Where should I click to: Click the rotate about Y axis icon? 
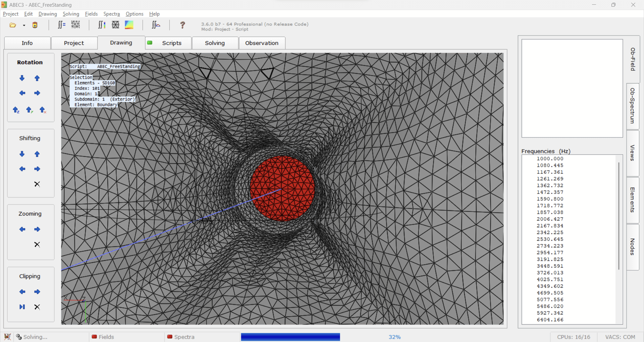[x=30, y=110]
